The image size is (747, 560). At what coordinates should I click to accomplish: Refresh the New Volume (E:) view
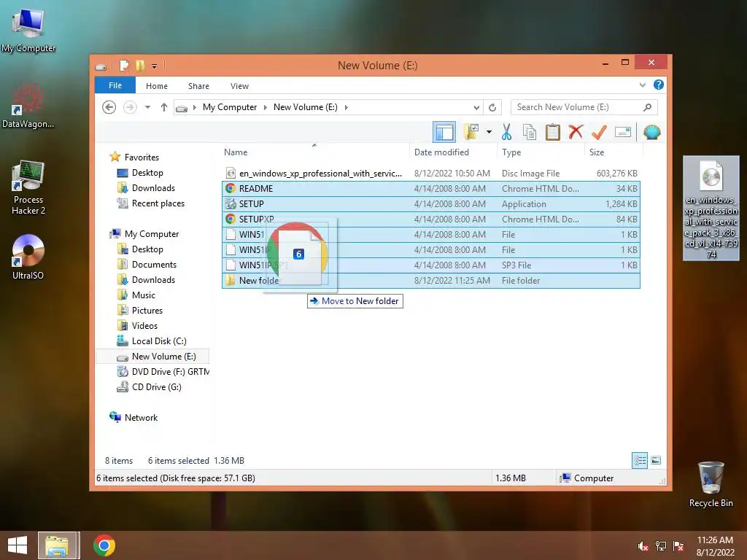point(492,107)
